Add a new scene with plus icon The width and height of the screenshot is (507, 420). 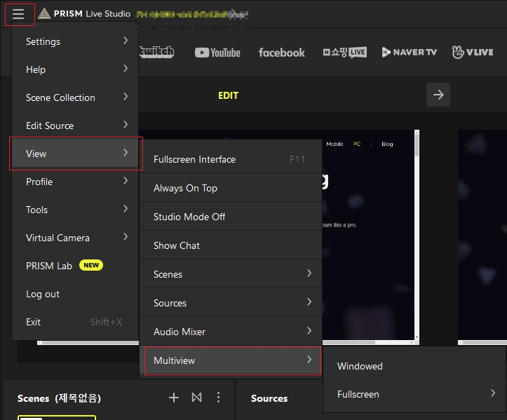[174, 398]
